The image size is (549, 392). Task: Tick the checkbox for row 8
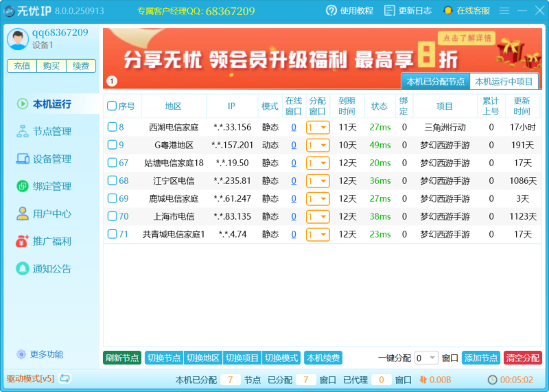click(x=112, y=127)
